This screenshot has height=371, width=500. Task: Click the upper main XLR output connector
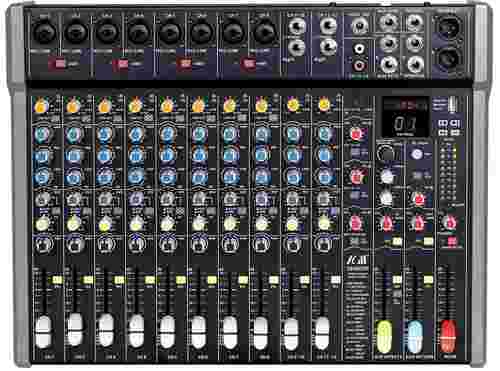[x=448, y=26]
